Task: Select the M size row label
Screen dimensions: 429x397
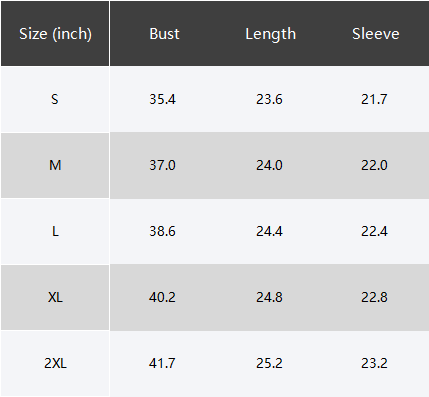Action: coord(55,165)
